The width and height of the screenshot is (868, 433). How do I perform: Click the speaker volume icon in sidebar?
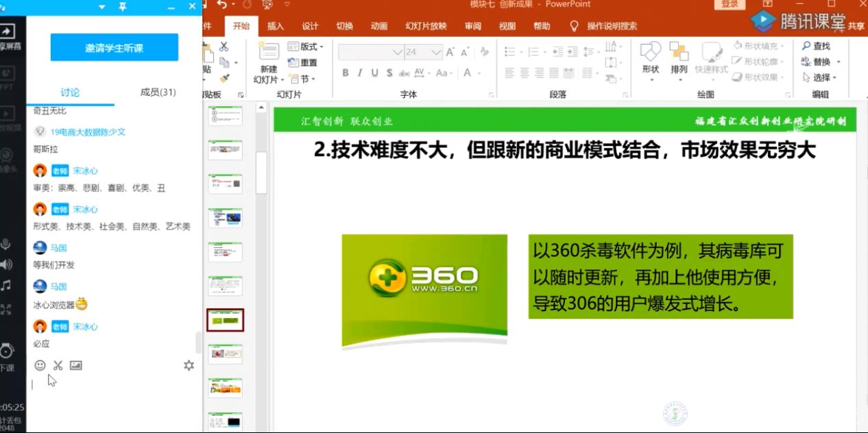coord(6,264)
